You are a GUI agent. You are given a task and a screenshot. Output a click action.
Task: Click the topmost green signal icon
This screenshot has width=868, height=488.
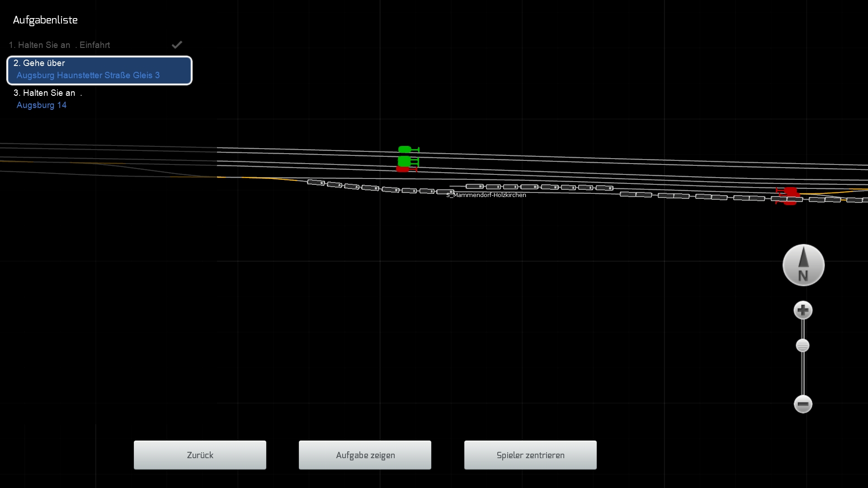[x=405, y=150]
